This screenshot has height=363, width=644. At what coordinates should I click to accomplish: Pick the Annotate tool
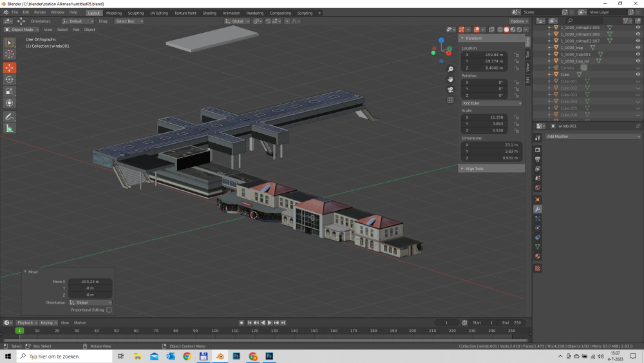(10, 117)
